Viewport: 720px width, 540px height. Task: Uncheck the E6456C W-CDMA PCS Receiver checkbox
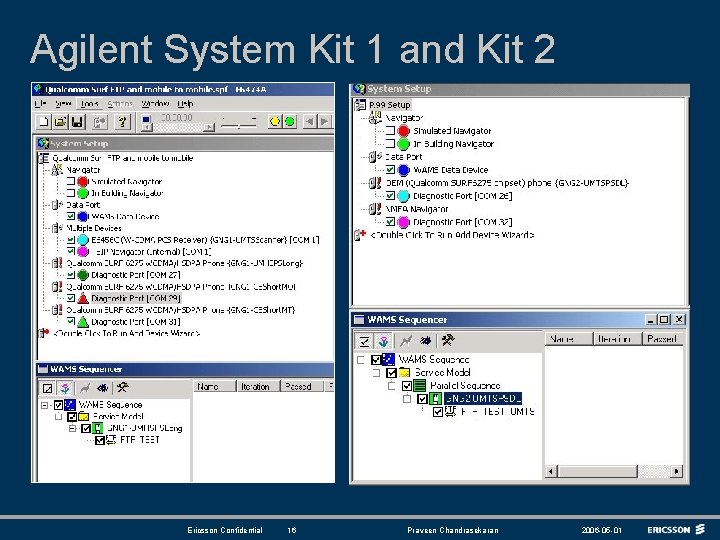pyautogui.click(x=71, y=240)
